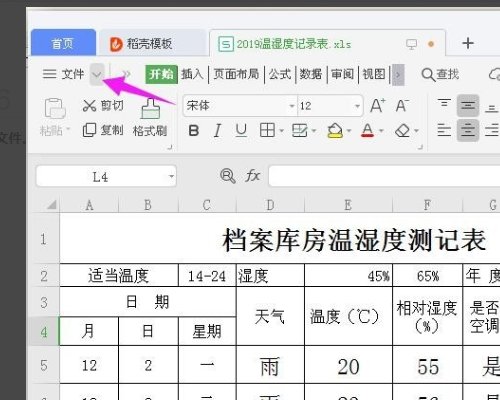This screenshot has height=400, width=500.
Task: Select column D header
Action: point(270,205)
